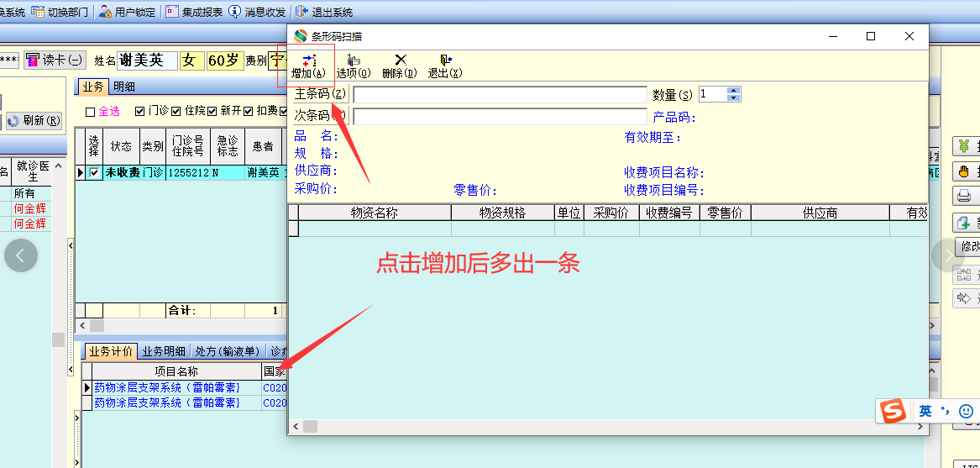Go to next image with right arrow circle
Screen dimensions: 980x468
click(x=949, y=255)
